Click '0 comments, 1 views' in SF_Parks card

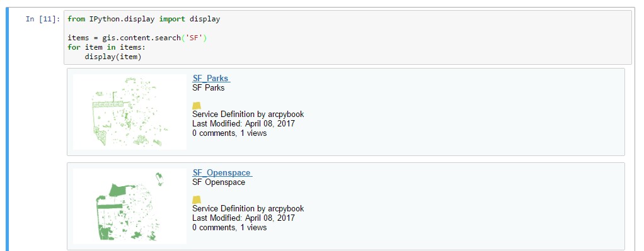tap(229, 133)
